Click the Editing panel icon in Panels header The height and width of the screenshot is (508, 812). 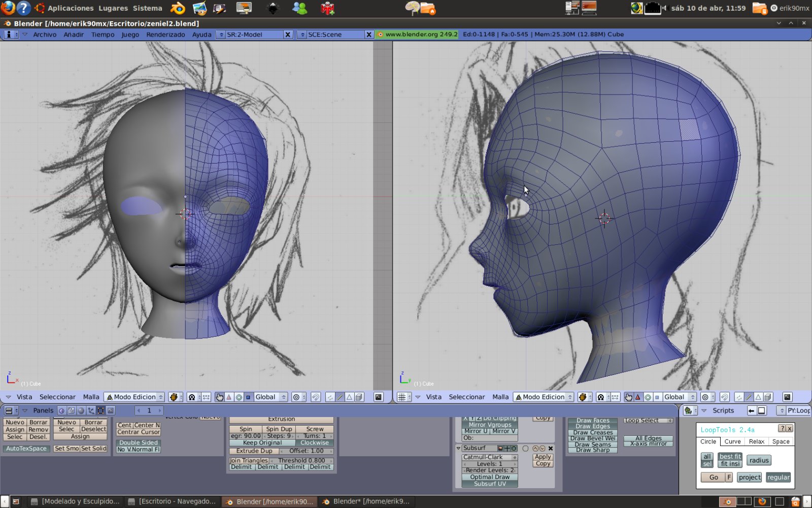tap(100, 410)
